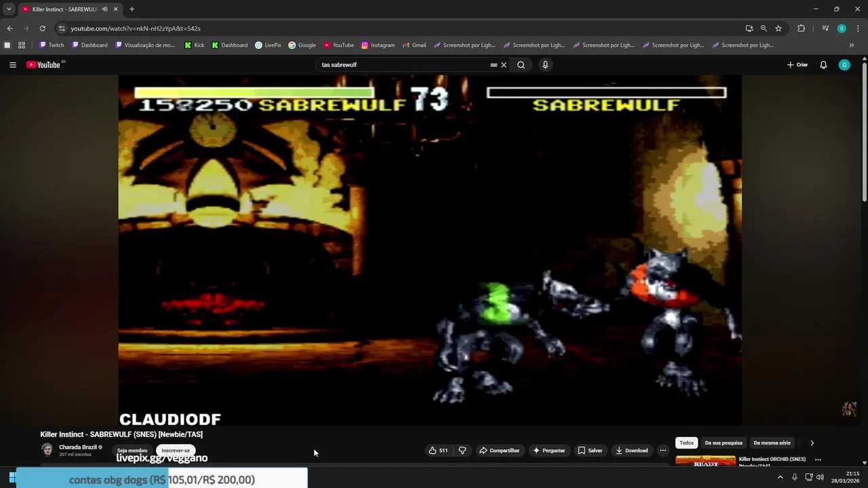The height and width of the screenshot is (488, 868).
Task: Open the Gmail bookmark
Action: click(414, 45)
